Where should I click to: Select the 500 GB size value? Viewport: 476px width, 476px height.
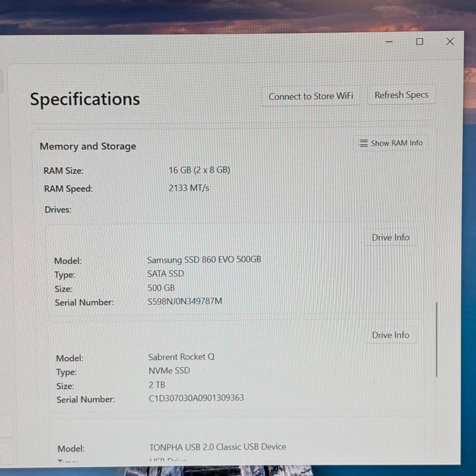(161, 288)
